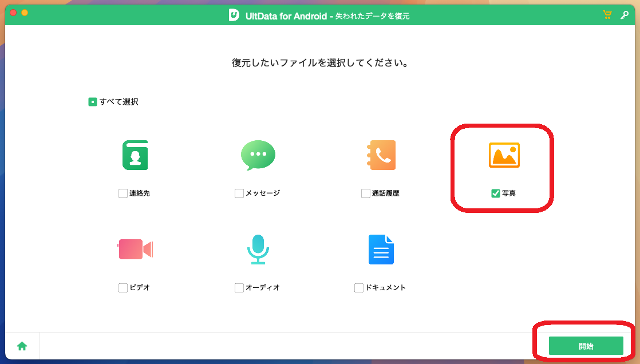Screen dimensions: 640x364
Task: Open the registration key icon
Action: 625,15
